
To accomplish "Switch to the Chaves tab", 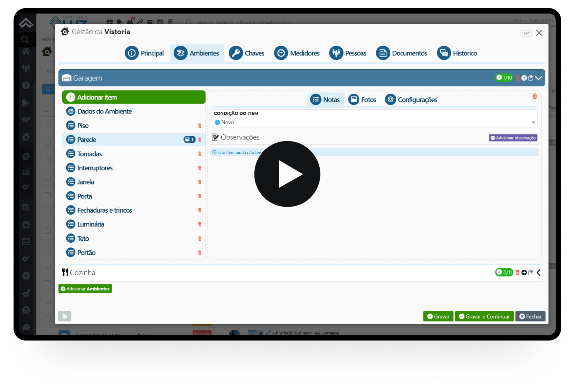I will [247, 53].
